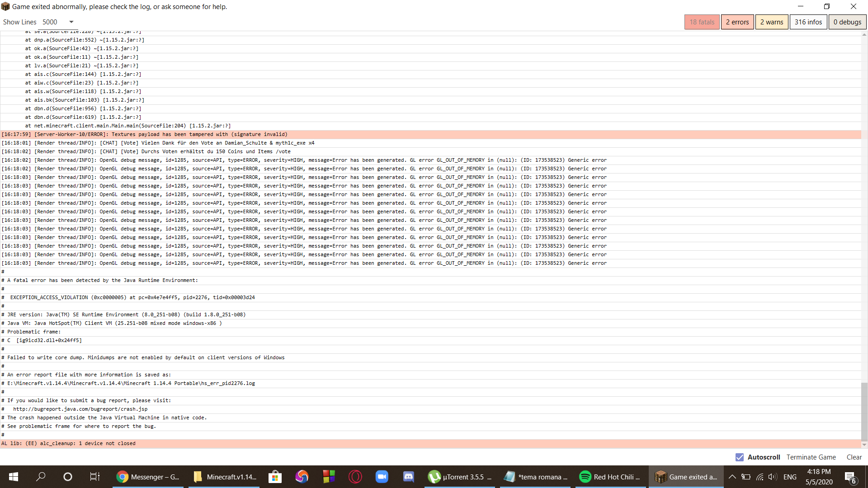Click Spotify Red Hot Chili taskbar icon
Image resolution: width=868 pixels, height=488 pixels.
click(x=611, y=476)
